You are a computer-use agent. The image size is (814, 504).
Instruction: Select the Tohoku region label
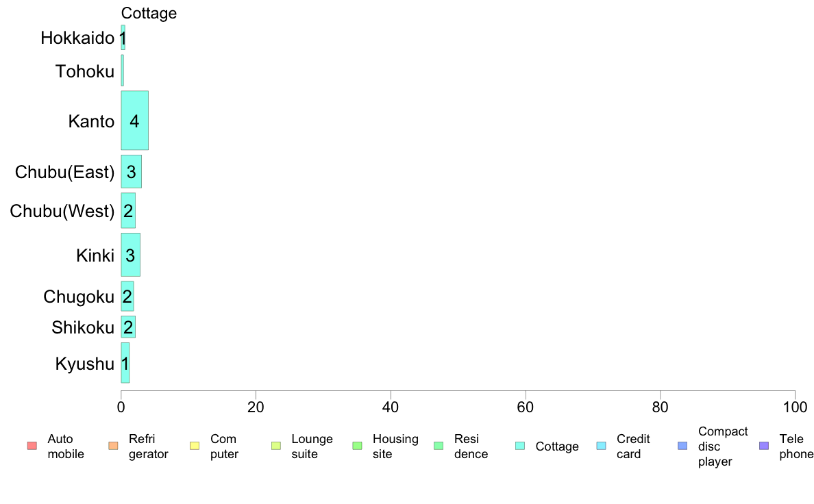(x=84, y=71)
